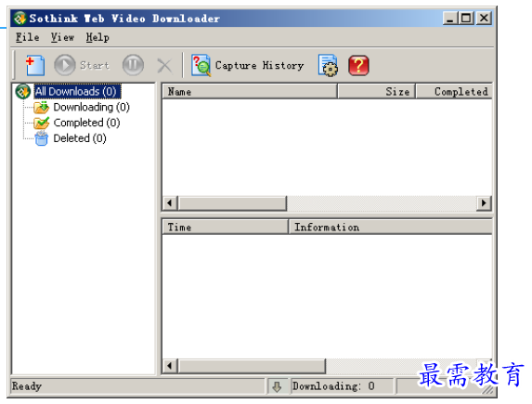Select All Downloads (0) in tree
The height and width of the screenshot is (404, 532).
pyautogui.click(x=77, y=91)
